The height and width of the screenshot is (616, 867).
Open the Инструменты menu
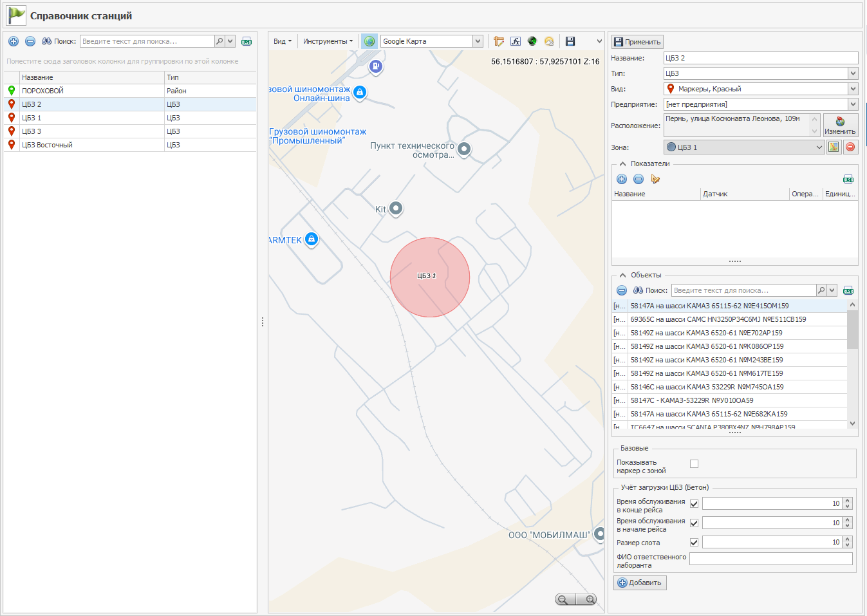[328, 41]
